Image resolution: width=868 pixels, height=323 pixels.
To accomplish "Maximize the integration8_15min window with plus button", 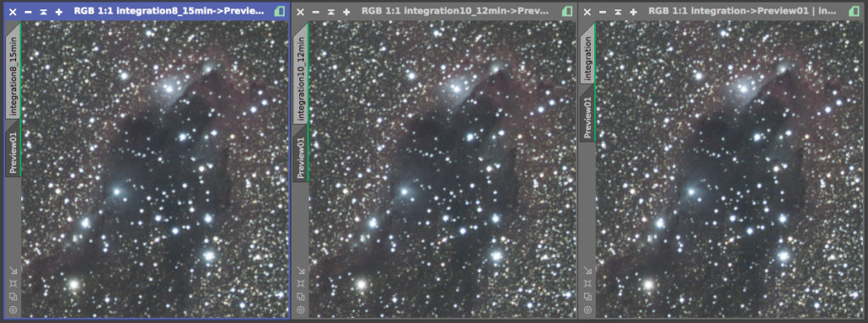I will pos(59,12).
